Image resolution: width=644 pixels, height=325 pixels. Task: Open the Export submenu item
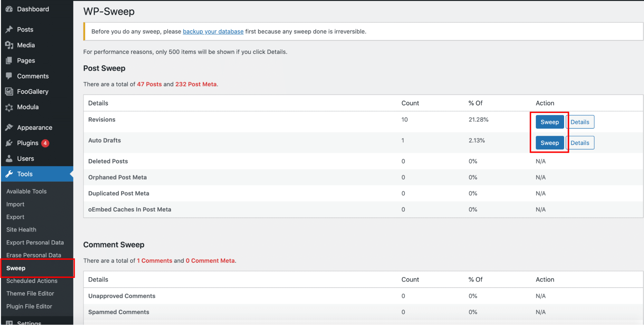15,217
